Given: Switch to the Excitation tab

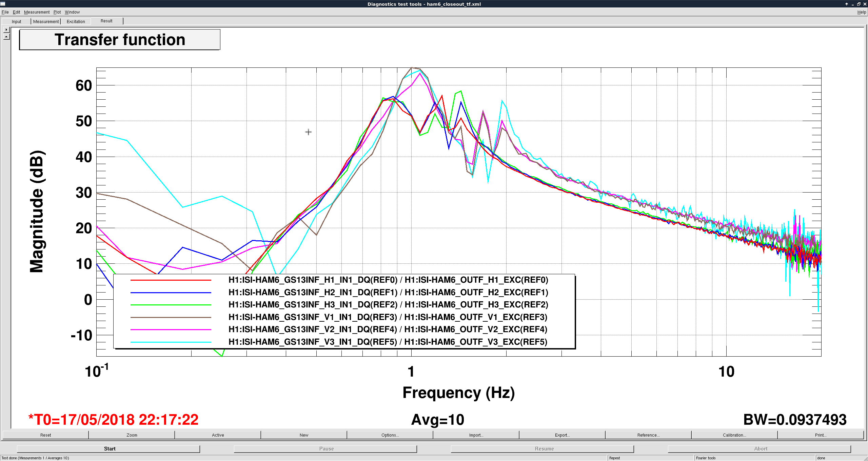Looking at the screenshot, I should point(76,21).
